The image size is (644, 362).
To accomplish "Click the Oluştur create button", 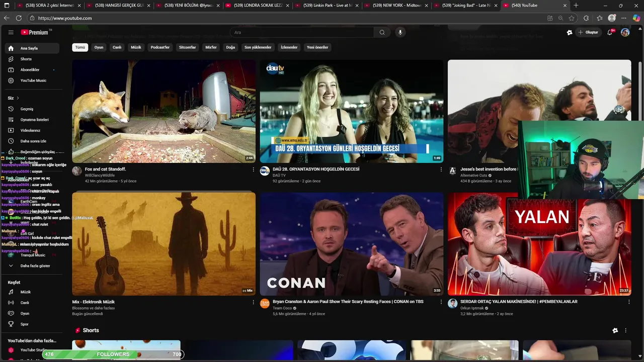I will coord(588,32).
